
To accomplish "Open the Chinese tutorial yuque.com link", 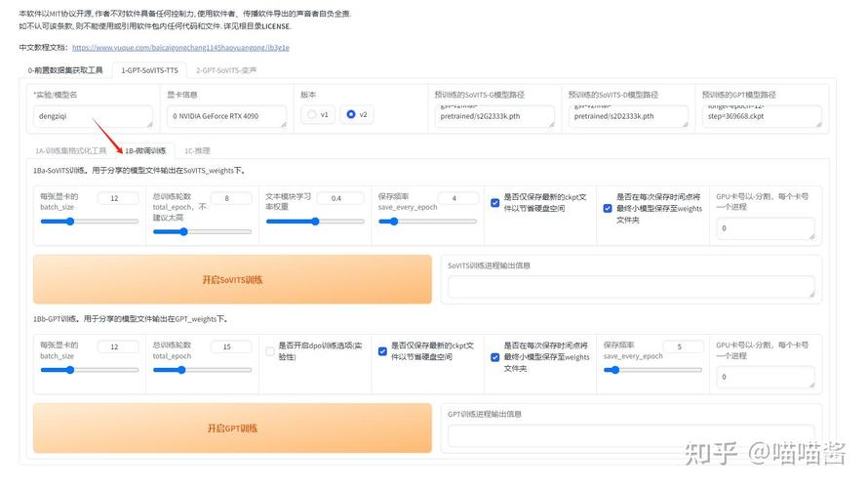I will 180,47.
